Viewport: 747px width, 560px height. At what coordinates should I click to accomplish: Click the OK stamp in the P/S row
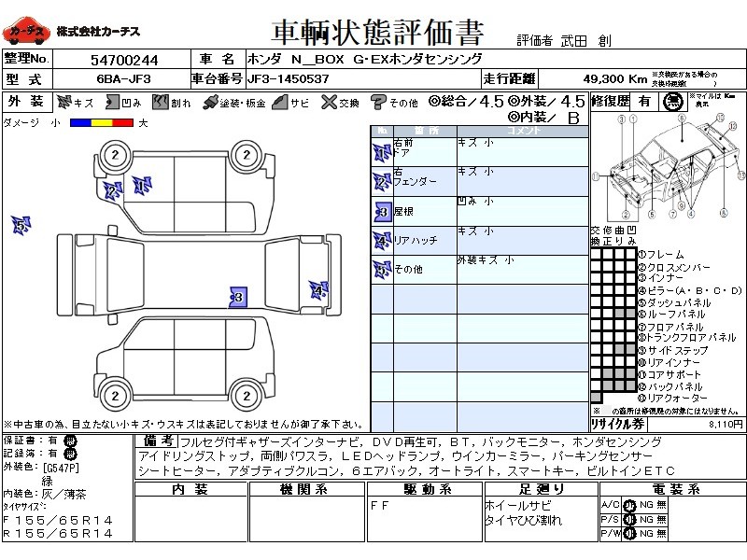click(629, 520)
